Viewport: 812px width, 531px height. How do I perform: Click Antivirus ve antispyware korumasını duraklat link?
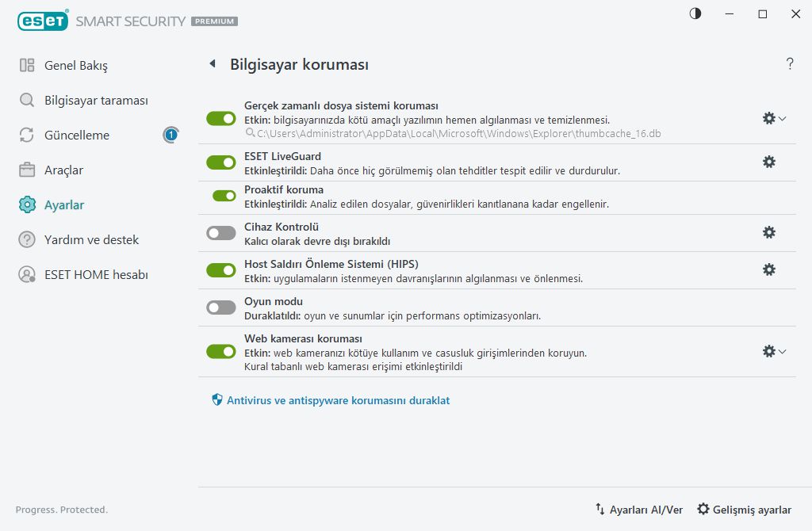(x=338, y=400)
